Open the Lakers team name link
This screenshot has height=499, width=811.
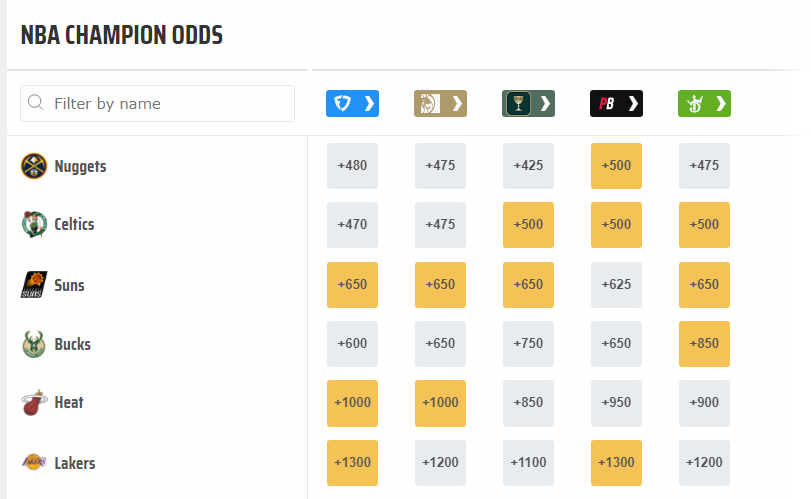click(75, 463)
